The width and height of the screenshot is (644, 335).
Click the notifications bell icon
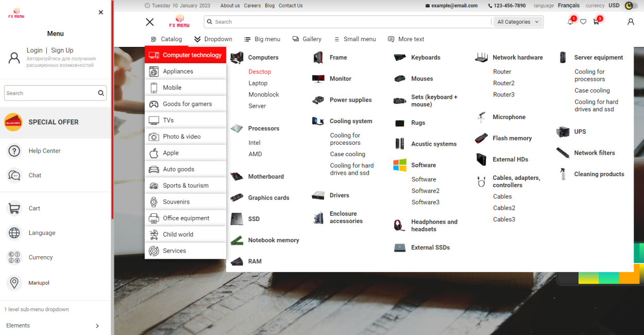point(570,22)
